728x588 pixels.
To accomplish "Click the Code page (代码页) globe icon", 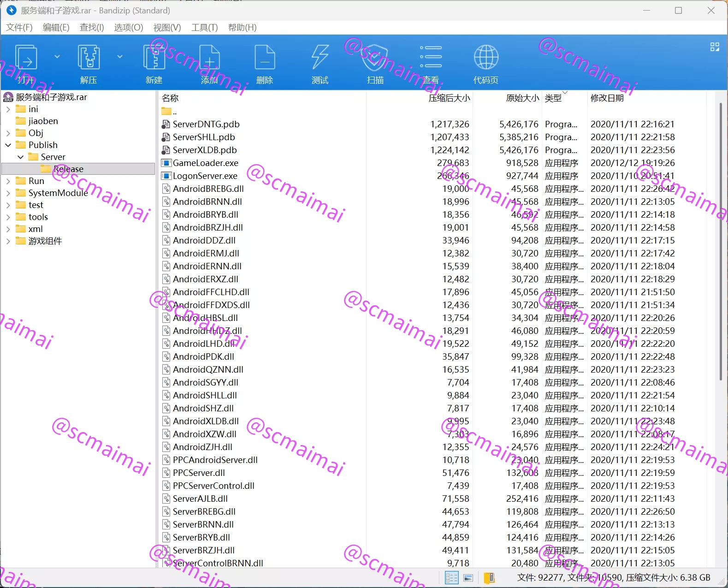I will coord(486,58).
